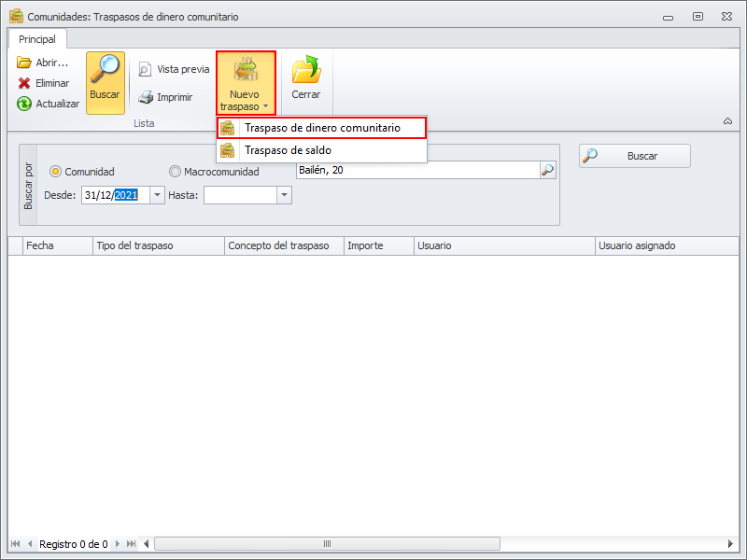Click into the empty Hasta date field
747x560 pixels.
click(241, 195)
